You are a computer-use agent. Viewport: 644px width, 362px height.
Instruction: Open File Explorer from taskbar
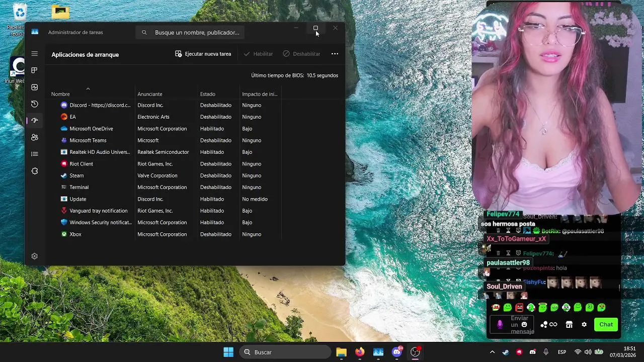[x=341, y=352]
